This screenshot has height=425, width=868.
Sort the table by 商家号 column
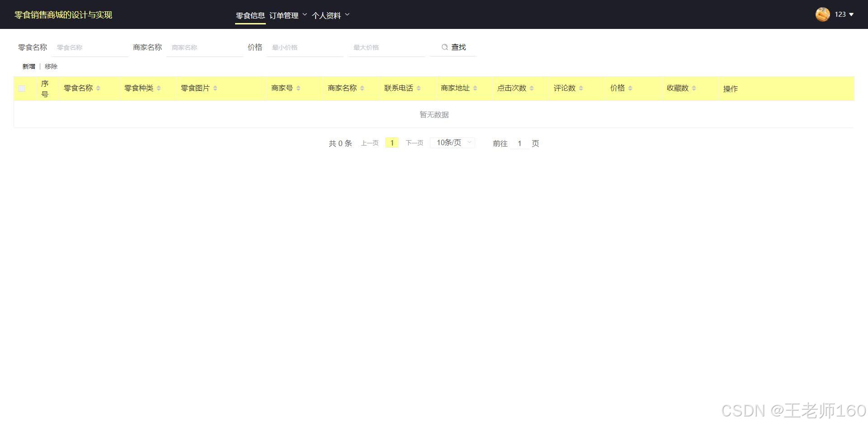point(298,88)
